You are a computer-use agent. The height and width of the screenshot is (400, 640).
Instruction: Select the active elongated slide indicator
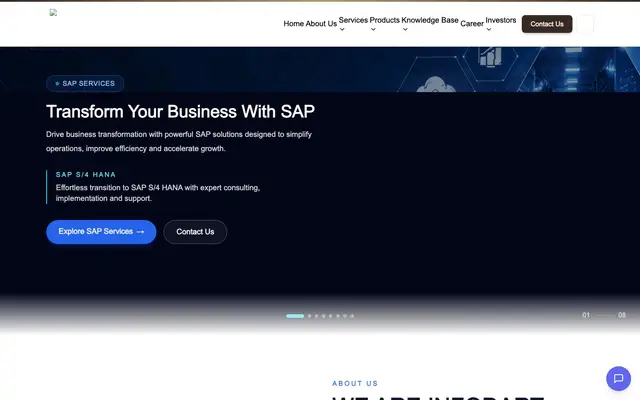point(295,316)
